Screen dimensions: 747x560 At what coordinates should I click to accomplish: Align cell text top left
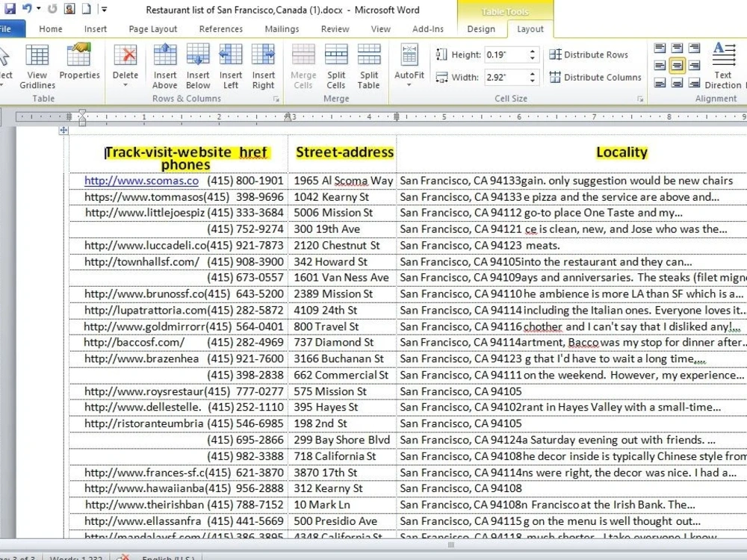click(x=660, y=48)
